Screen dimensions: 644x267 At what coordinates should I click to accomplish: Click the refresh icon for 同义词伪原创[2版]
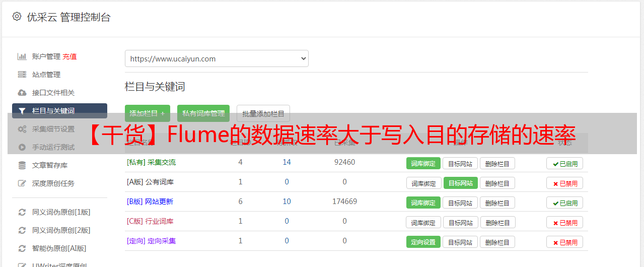click(x=22, y=230)
